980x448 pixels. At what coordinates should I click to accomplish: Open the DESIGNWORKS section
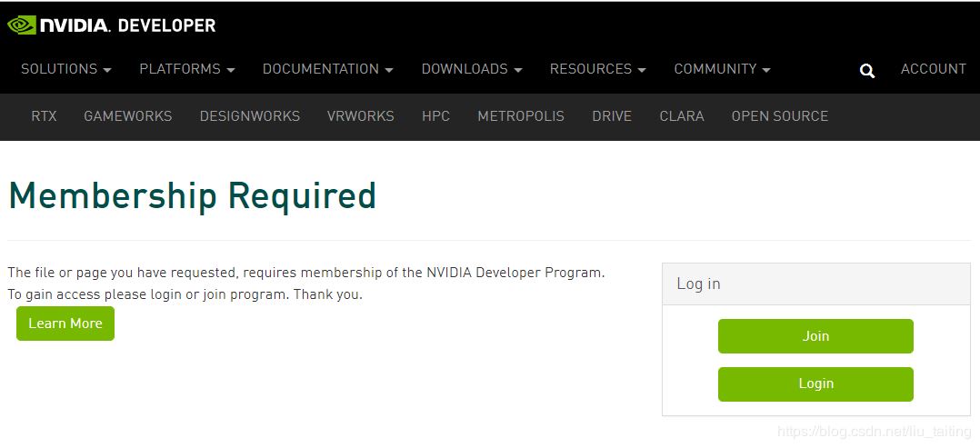[250, 116]
